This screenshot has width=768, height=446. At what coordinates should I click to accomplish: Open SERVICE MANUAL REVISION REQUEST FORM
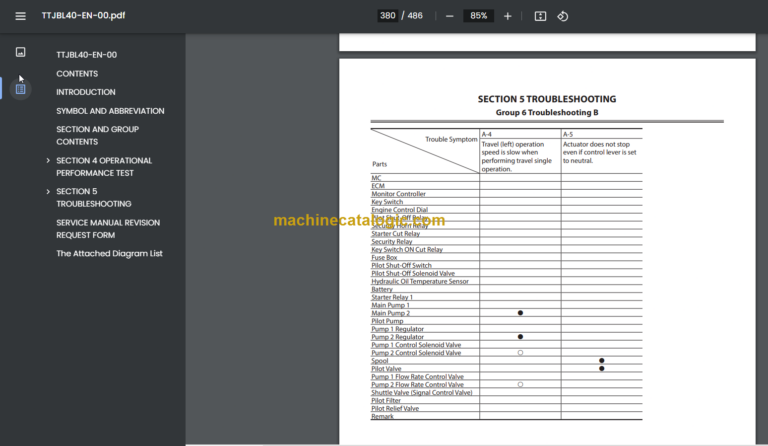(107, 228)
